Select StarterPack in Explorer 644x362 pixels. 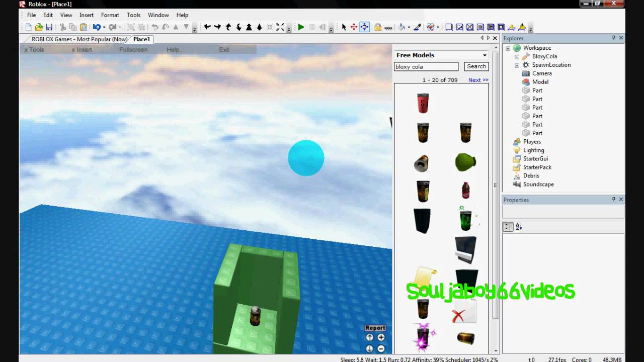pos(537,167)
